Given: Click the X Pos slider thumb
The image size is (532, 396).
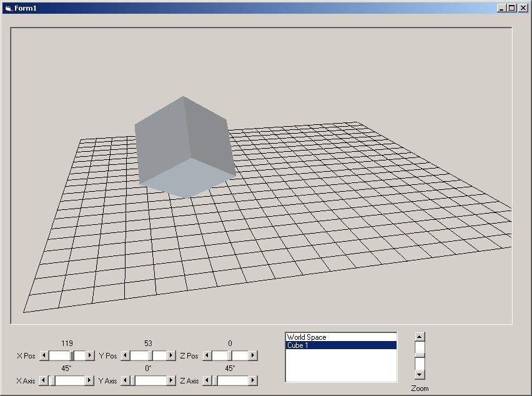Looking at the screenshot, I should coord(72,355).
